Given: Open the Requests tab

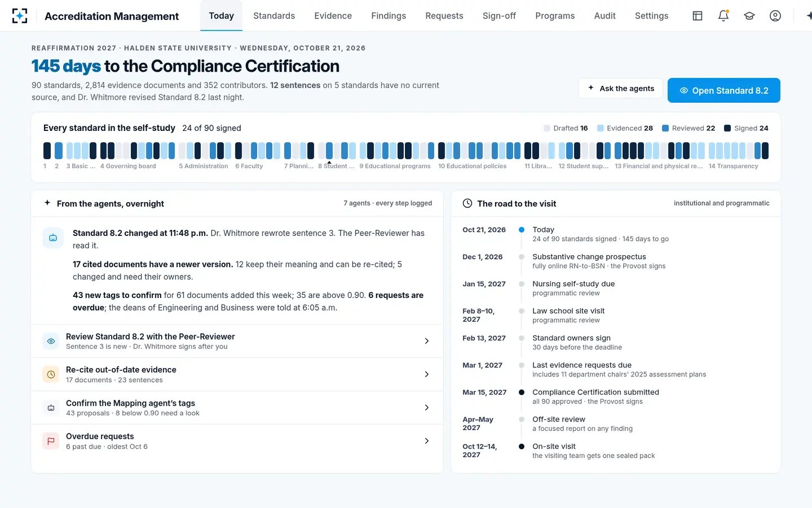Looking at the screenshot, I should (x=444, y=16).
